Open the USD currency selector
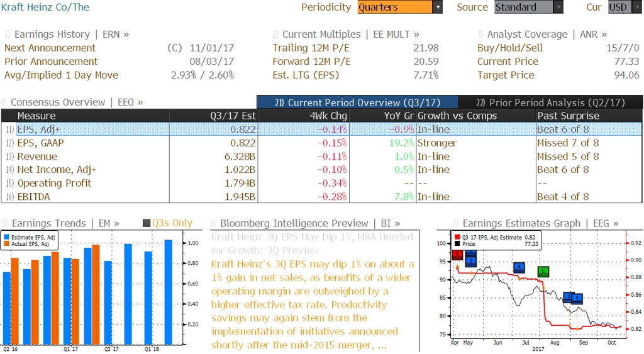The image size is (644, 354). (x=625, y=7)
